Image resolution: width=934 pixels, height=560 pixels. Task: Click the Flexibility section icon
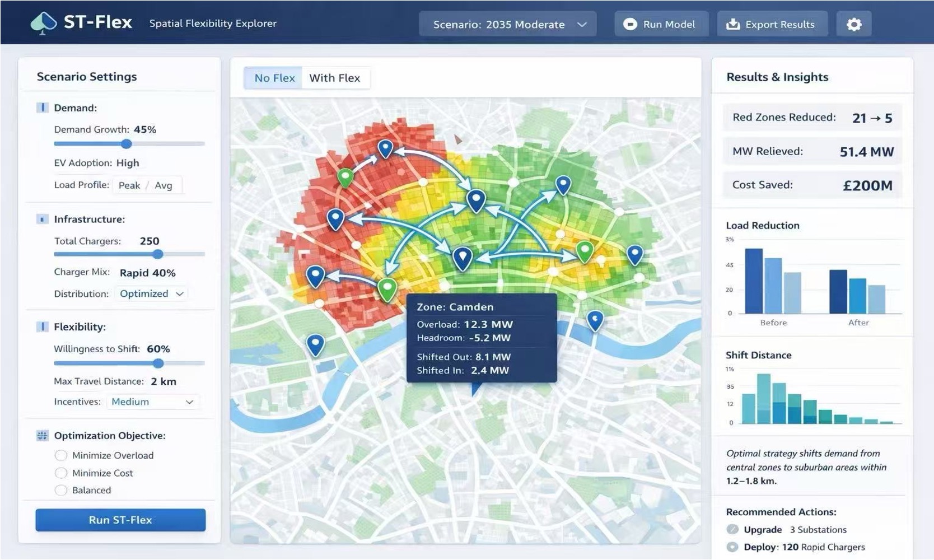(x=42, y=326)
